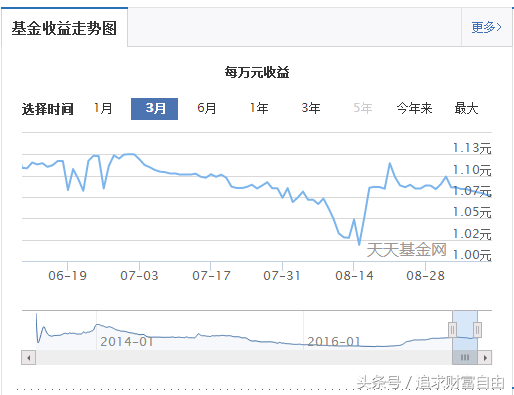514x395 pixels.
Task: Click the 每万元收益 chart title
Action: click(x=257, y=72)
